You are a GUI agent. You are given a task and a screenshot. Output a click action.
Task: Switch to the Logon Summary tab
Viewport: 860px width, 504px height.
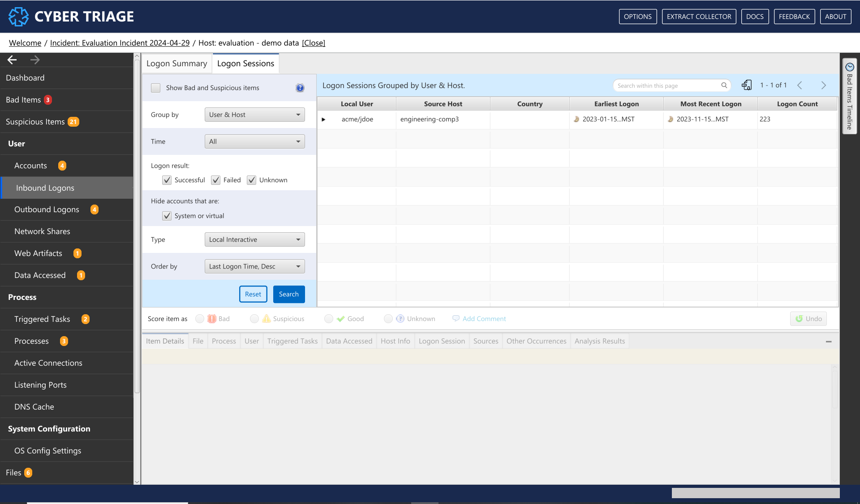[177, 63]
